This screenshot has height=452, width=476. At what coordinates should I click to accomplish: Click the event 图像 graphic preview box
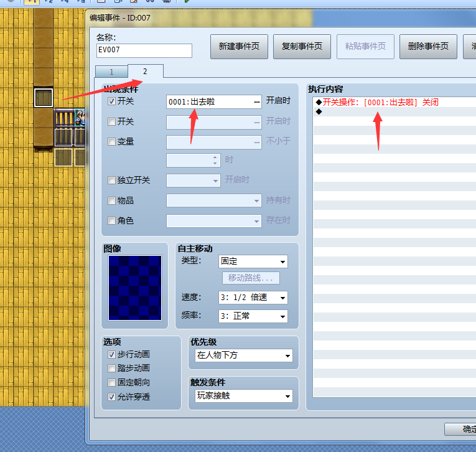pos(135,288)
